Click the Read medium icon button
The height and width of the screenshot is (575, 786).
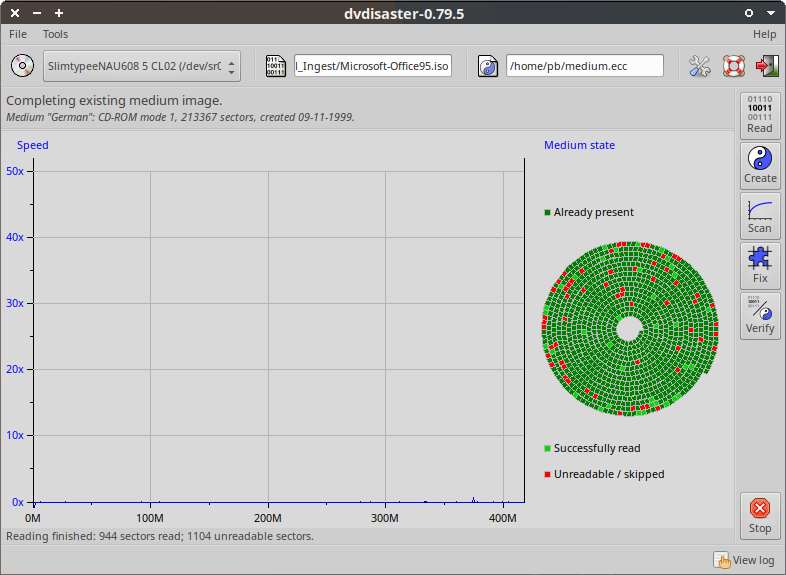tap(759, 114)
